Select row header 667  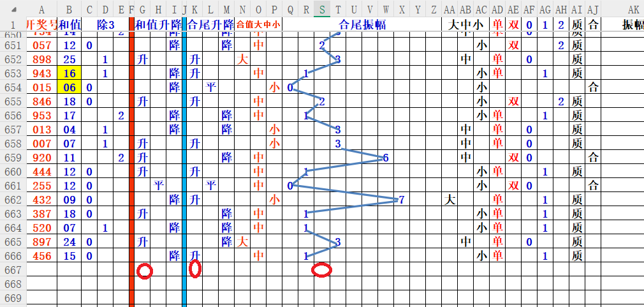(x=13, y=269)
